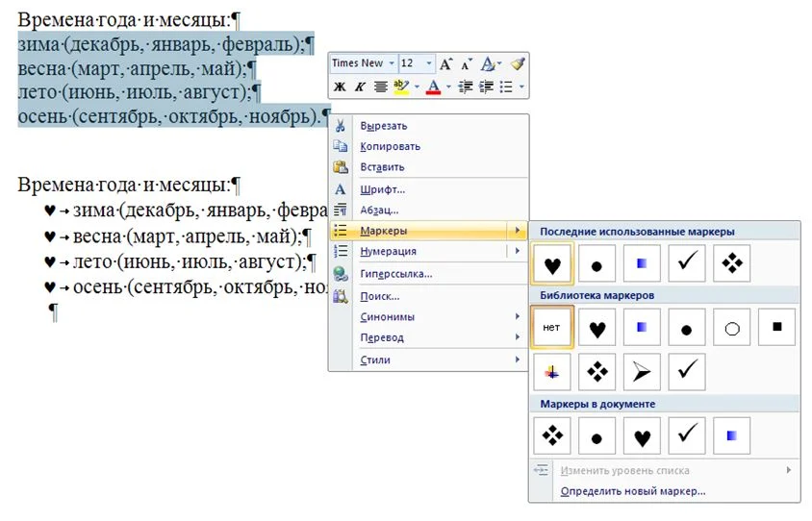
Task: Click the Shrink Font icon
Action: 467,63
